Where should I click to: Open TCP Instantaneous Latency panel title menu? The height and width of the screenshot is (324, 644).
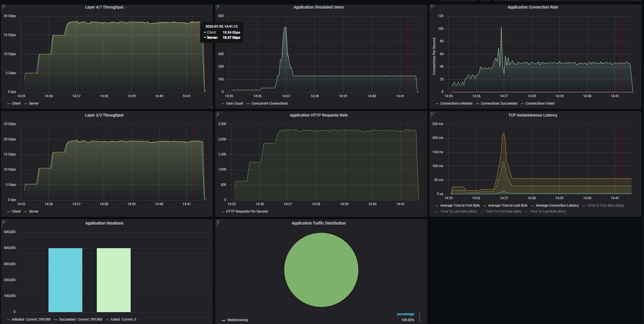(533, 115)
